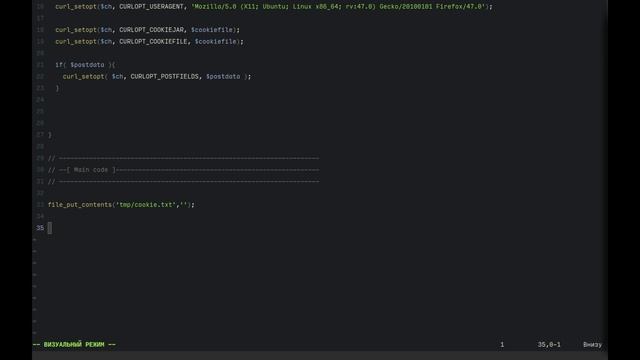
Task: Click the CURLOPT_COOKIEFILE line
Action: click(149, 42)
